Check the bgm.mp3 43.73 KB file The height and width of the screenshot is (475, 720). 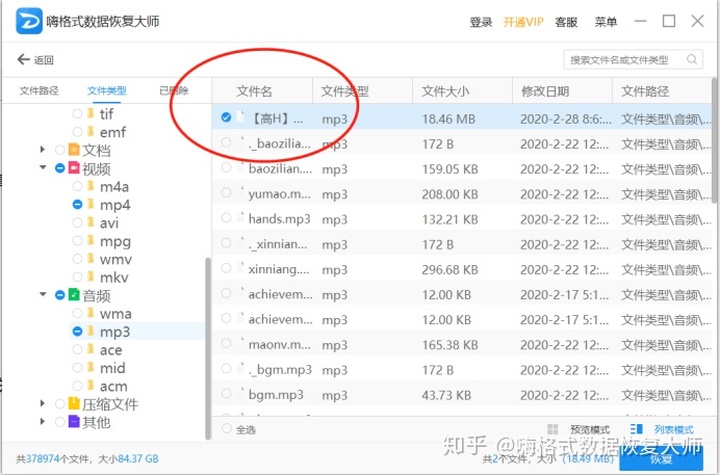pos(226,393)
